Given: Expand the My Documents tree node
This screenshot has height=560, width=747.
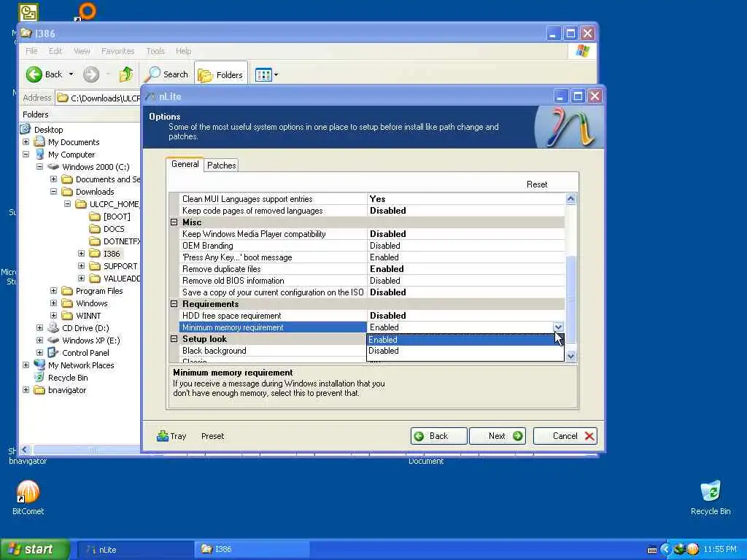Looking at the screenshot, I should coord(26,142).
